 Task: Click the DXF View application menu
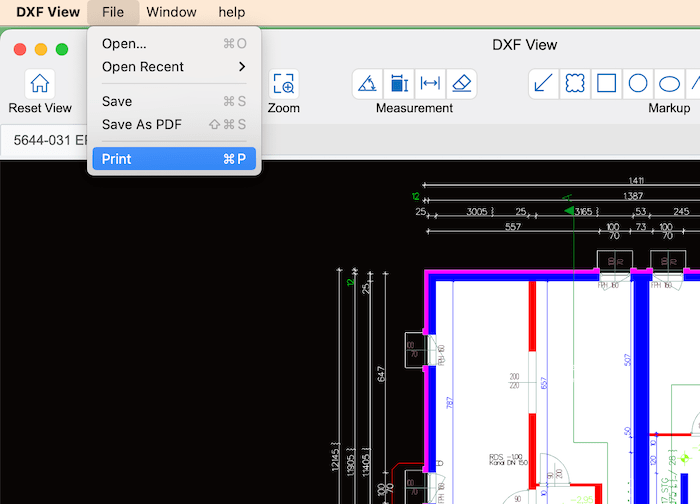pos(48,12)
